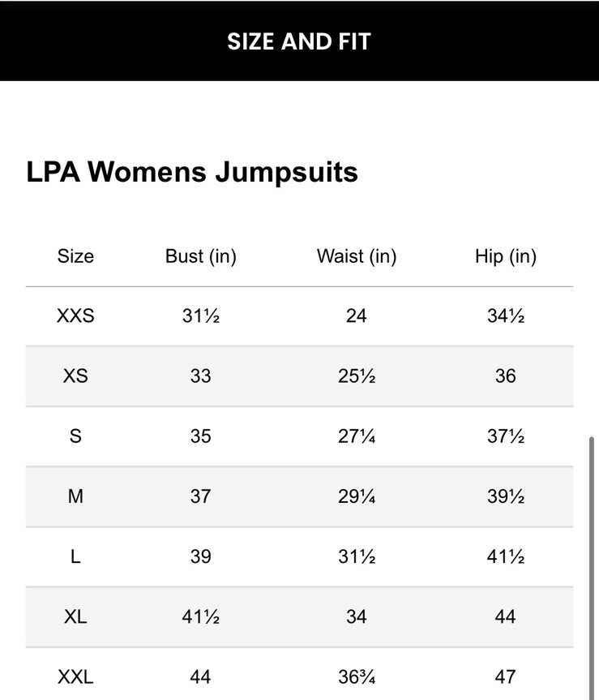
Task: Select the M hip value 39½
Action: (505, 496)
